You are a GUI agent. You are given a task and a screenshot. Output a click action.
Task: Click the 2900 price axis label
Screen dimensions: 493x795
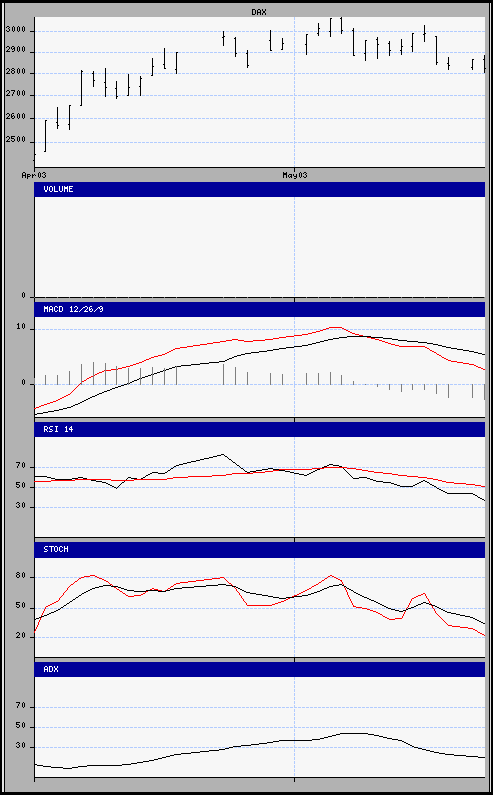click(15, 52)
